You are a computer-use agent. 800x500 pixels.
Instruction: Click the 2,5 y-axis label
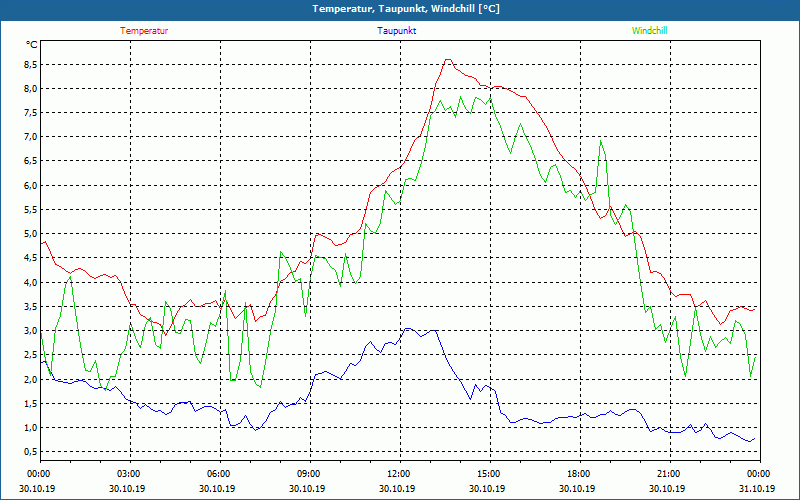pyautogui.click(x=30, y=355)
